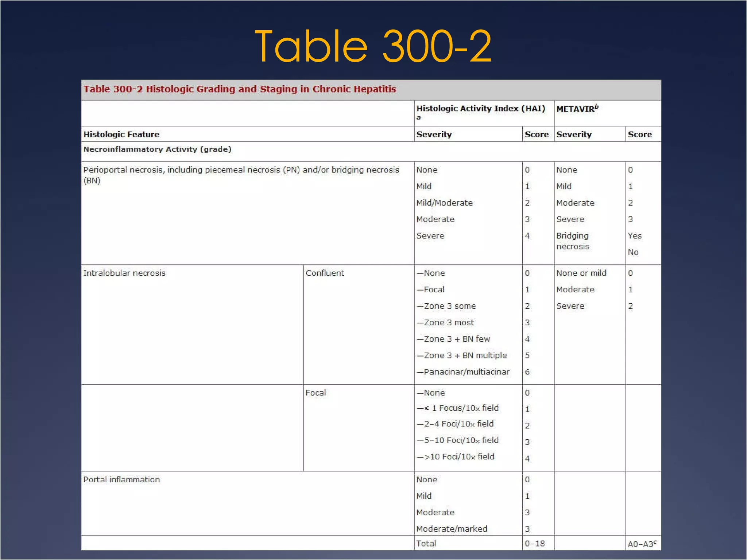Click 'None or mild' in METAVIR severity
The width and height of the screenshot is (747, 560).
pyautogui.click(x=581, y=273)
